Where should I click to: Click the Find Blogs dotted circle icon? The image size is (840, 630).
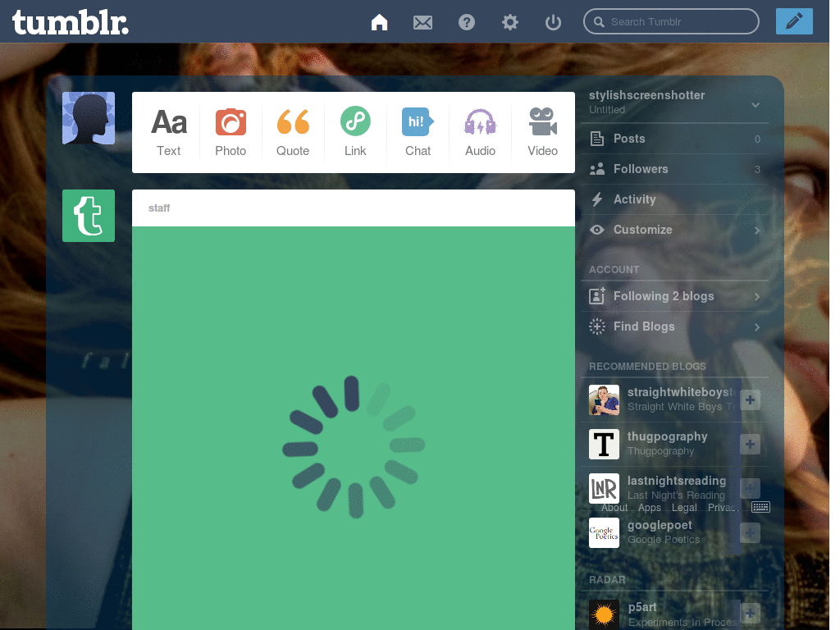(x=597, y=326)
